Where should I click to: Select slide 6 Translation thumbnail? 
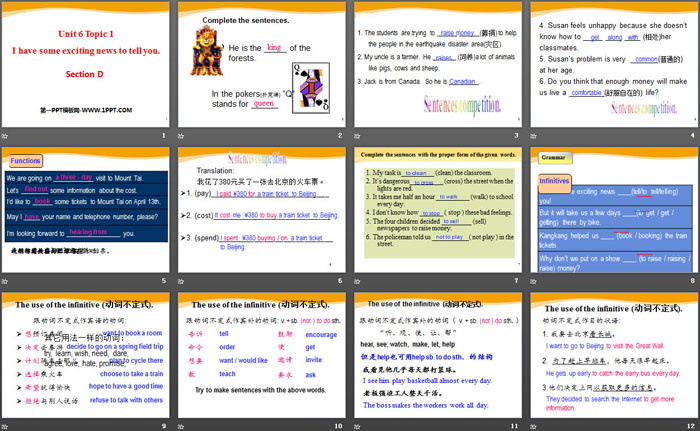(262, 210)
